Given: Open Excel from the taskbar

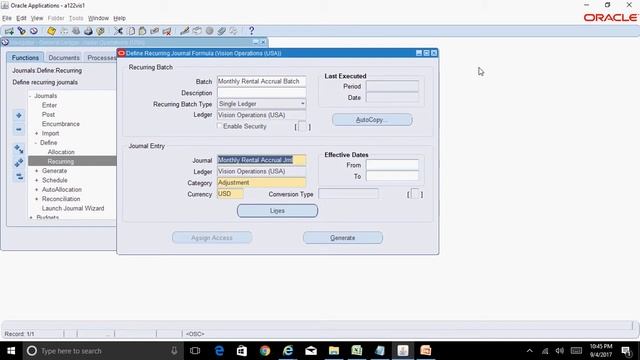Looking at the screenshot, I should (x=357, y=351).
